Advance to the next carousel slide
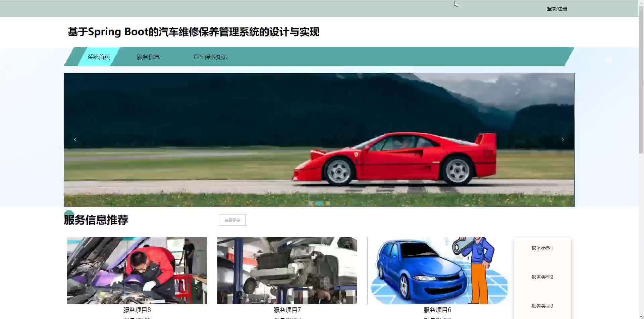 pos(563,139)
